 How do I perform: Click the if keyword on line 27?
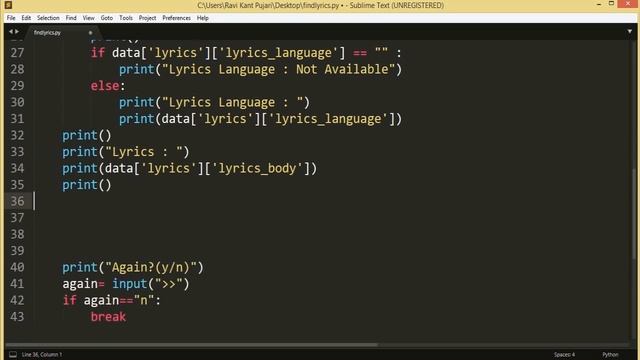pos(98,53)
